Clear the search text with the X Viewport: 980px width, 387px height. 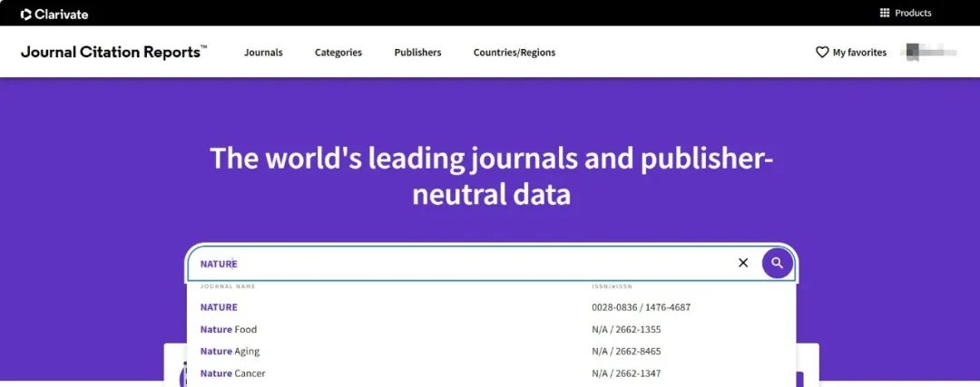(x=743, y=263)
